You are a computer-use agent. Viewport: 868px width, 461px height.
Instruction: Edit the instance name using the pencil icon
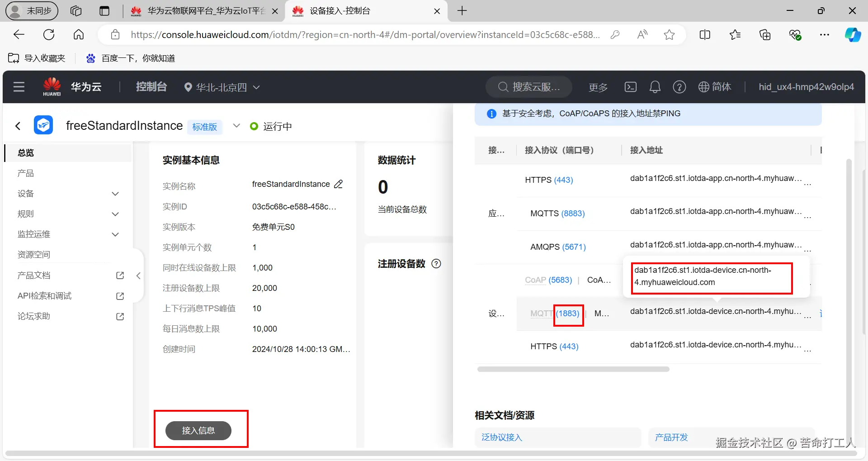(338, 184)
